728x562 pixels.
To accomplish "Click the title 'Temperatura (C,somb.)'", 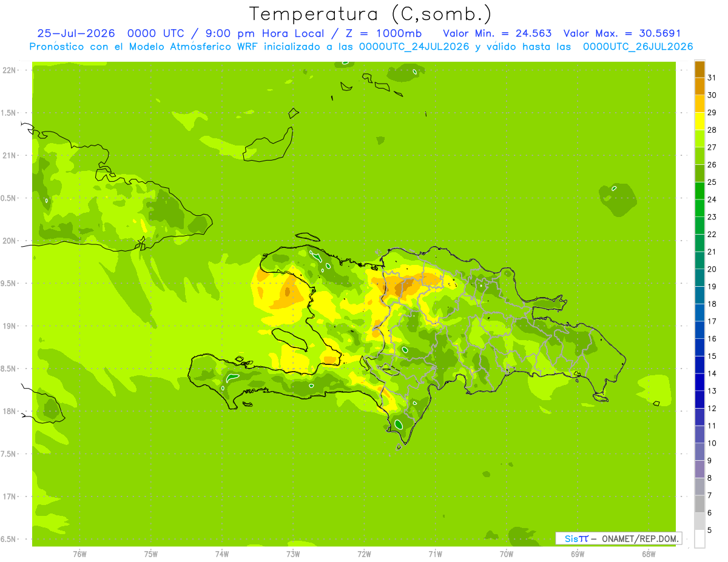I will click(x=371, y=14).
